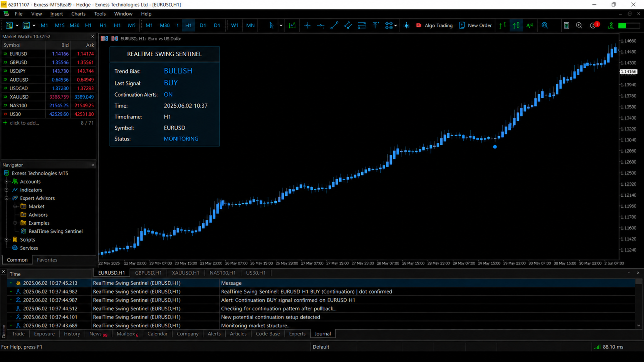
Task: Select the cursor pointer tool
Action: 271,25
